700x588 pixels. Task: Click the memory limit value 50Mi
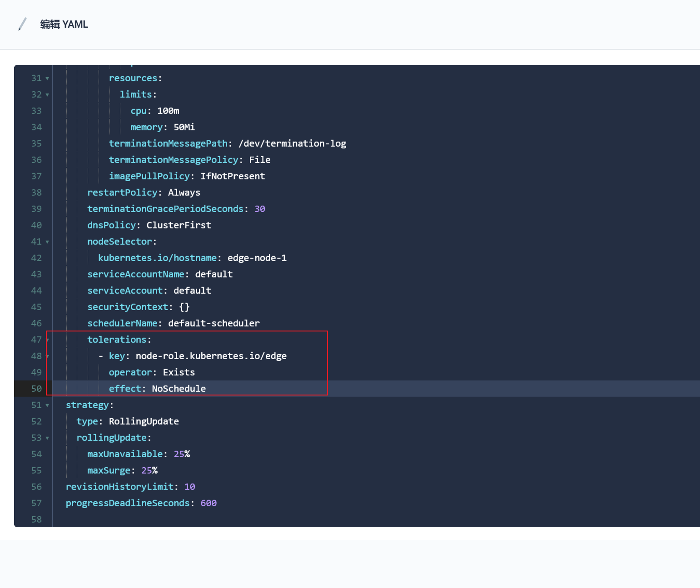184,127
